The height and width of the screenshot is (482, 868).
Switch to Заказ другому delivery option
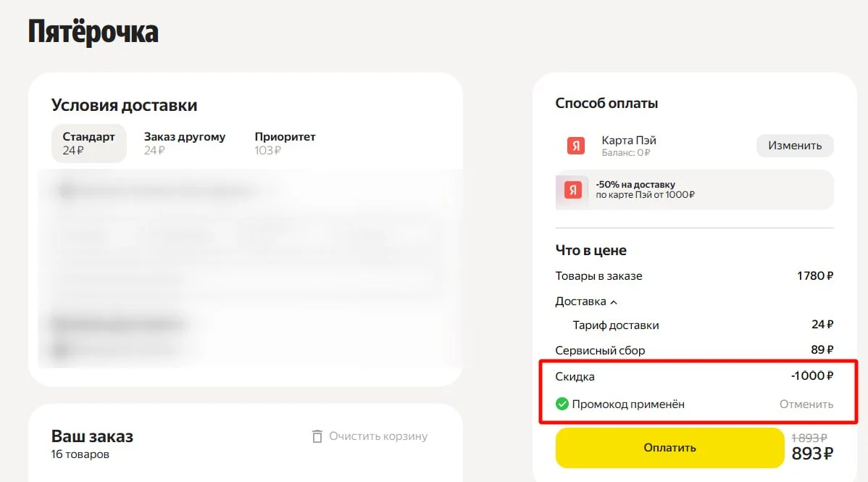coord(184,144)
